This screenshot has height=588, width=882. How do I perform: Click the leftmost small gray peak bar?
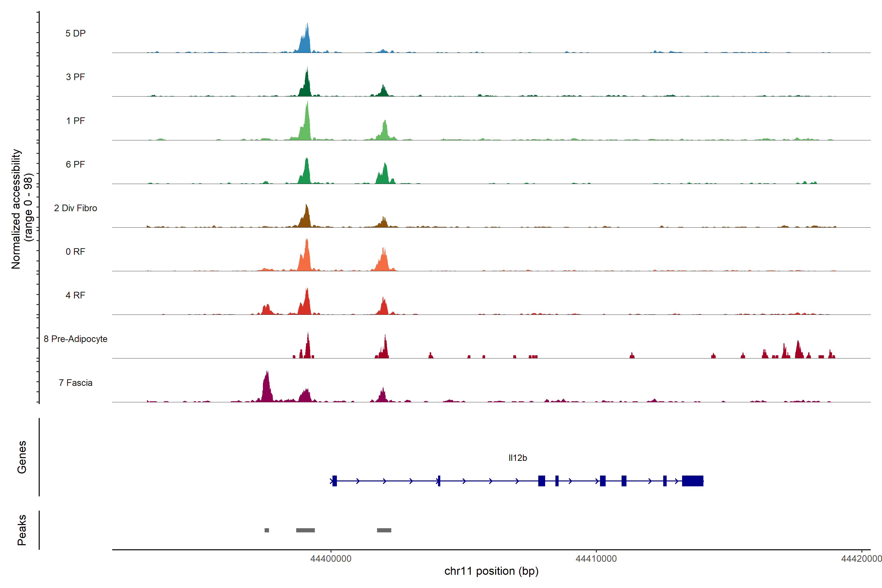267,530
